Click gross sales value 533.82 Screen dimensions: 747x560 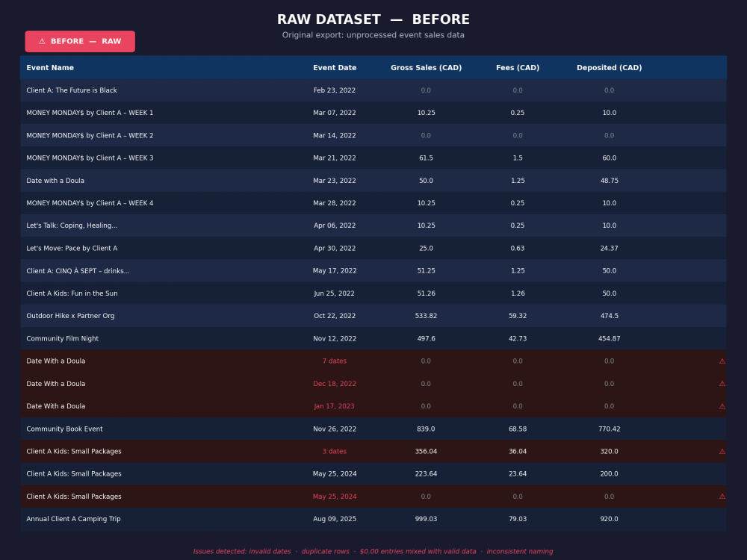[426, 316]
